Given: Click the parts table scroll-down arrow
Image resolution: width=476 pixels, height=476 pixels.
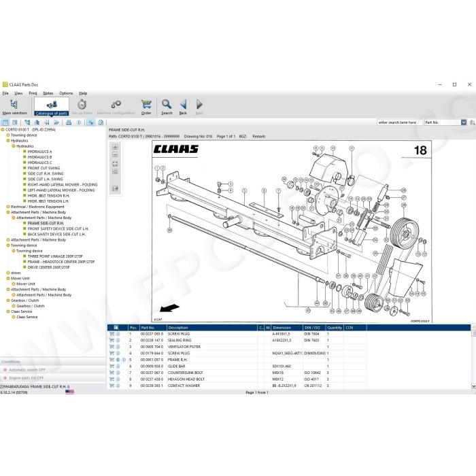Looking at the screenshot, I should 473,386.
